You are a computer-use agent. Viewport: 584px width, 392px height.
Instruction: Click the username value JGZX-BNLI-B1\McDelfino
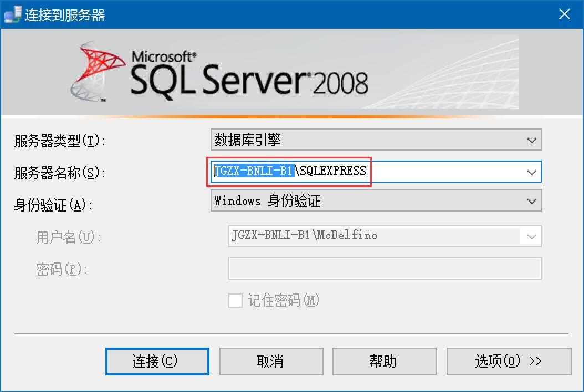pyautogui.click(x=304, y=235)
